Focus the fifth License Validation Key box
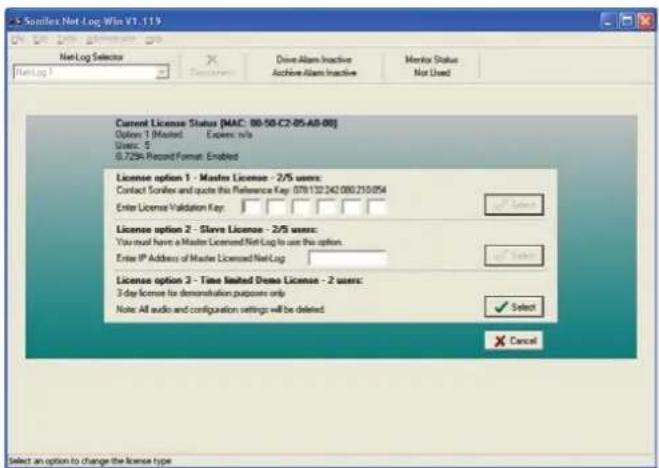Screen dimensions: 659x468 coord(351,207)
